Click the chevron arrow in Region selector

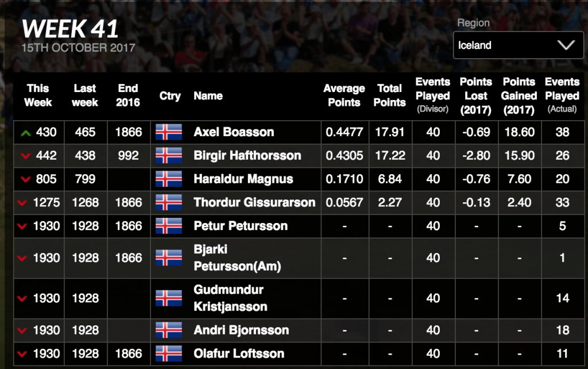(566, 45)
